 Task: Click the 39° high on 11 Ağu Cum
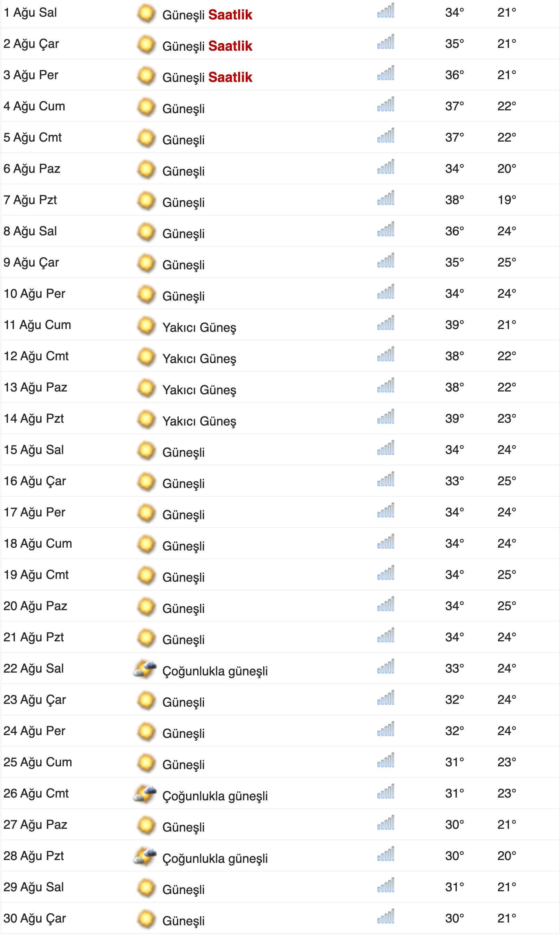[454, 325]
